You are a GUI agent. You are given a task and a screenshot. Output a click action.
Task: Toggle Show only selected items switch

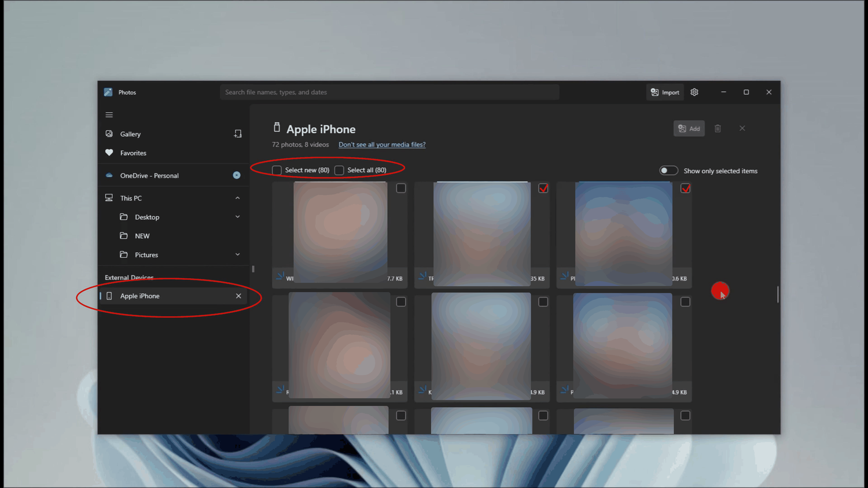(668, 171)
